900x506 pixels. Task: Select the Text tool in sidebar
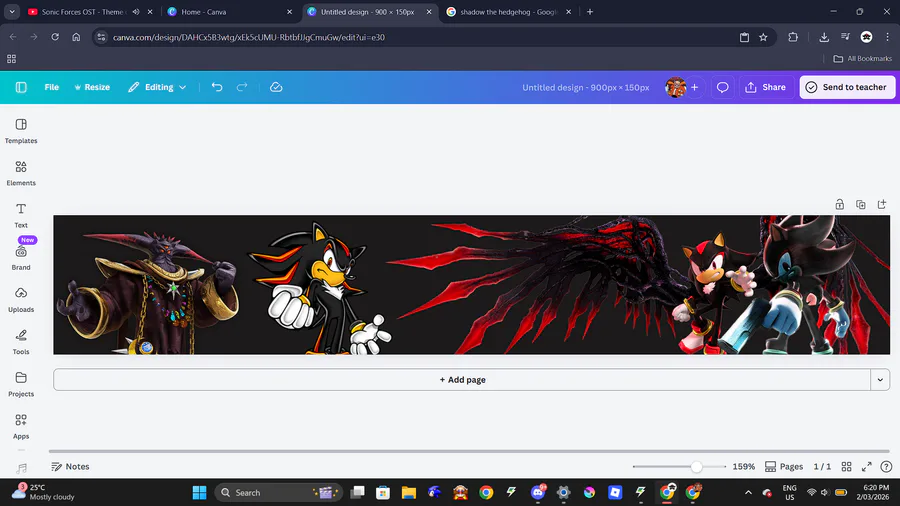(x=21, y=216)
